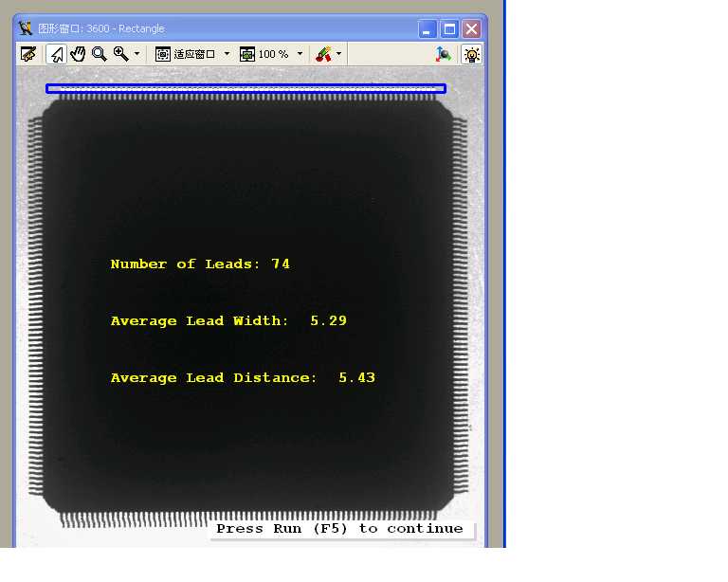
Task: Minimize the graphics window
Action: click(428, 28)
